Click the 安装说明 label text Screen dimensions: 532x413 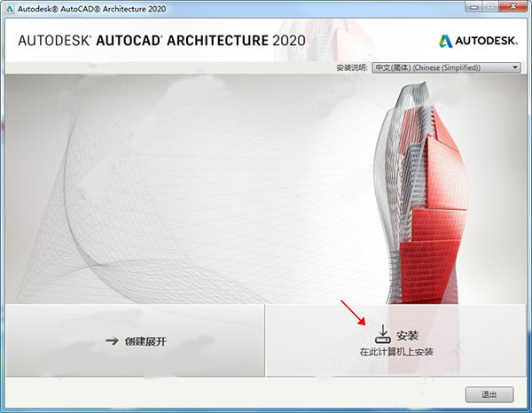(351, 67)
